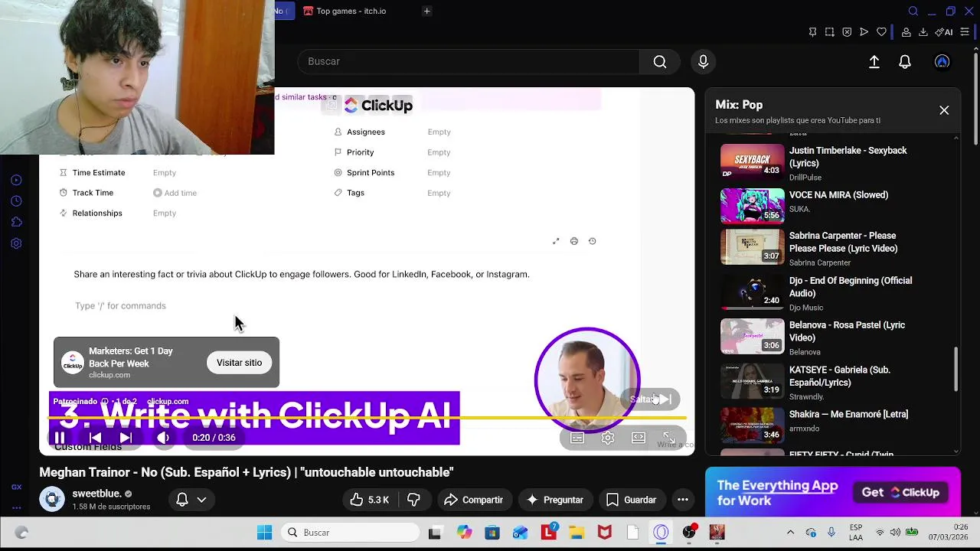The width and height of the screenshot is (980, 551).
Task: Open the YouTube account avatar menu
Action: [942, 62]
